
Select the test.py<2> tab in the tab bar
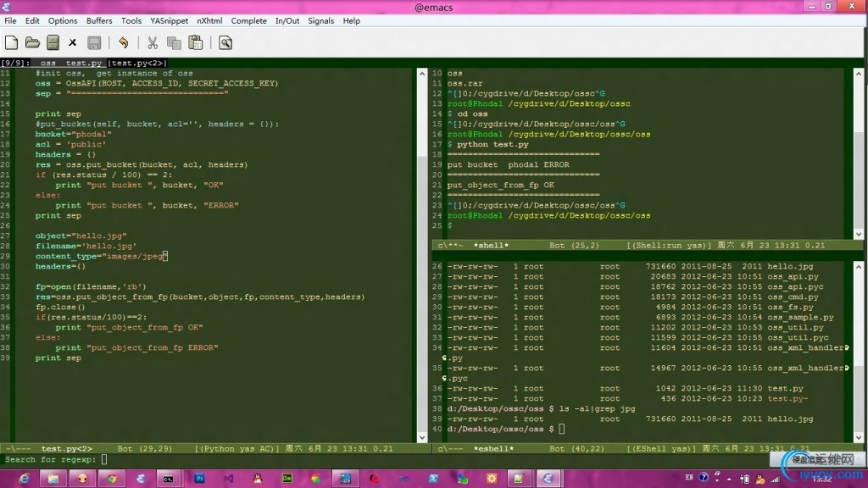tap(136, 63)
